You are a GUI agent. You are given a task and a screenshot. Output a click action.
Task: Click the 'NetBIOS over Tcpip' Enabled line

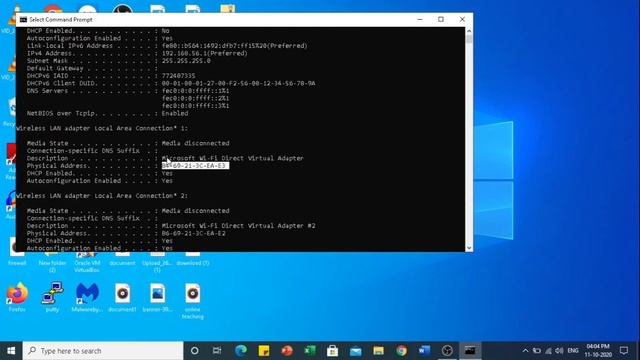point(107,113)
